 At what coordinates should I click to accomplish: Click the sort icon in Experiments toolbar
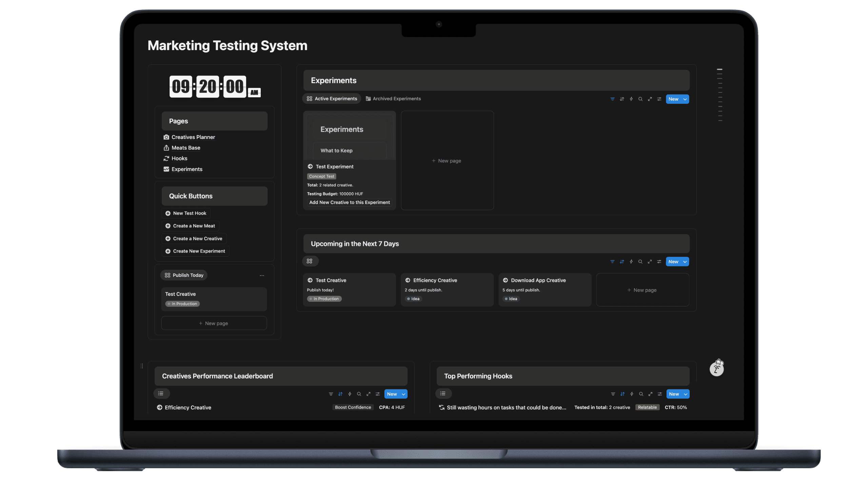pyautogui.click(x=622, y=99)
